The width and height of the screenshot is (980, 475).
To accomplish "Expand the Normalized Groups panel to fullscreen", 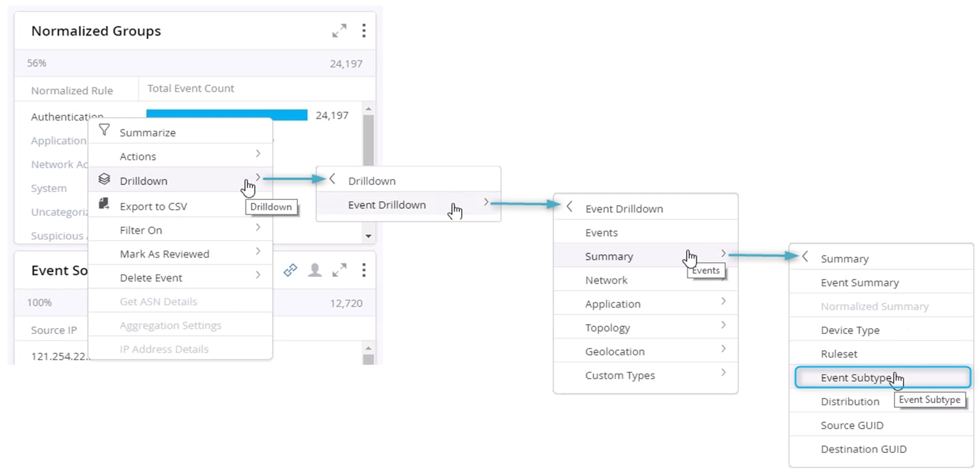I will (x=339, y=30).
